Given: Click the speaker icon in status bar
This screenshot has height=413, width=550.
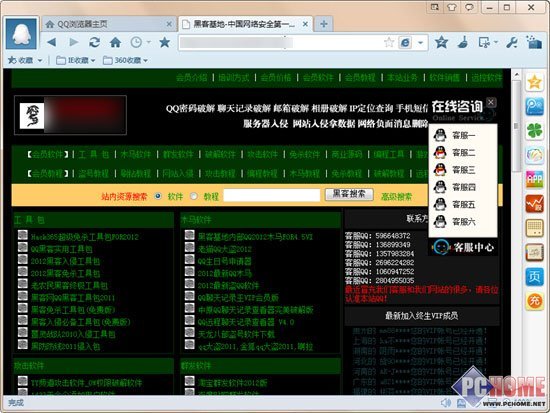Looking at the screenshot, I should tap(446, 403).
